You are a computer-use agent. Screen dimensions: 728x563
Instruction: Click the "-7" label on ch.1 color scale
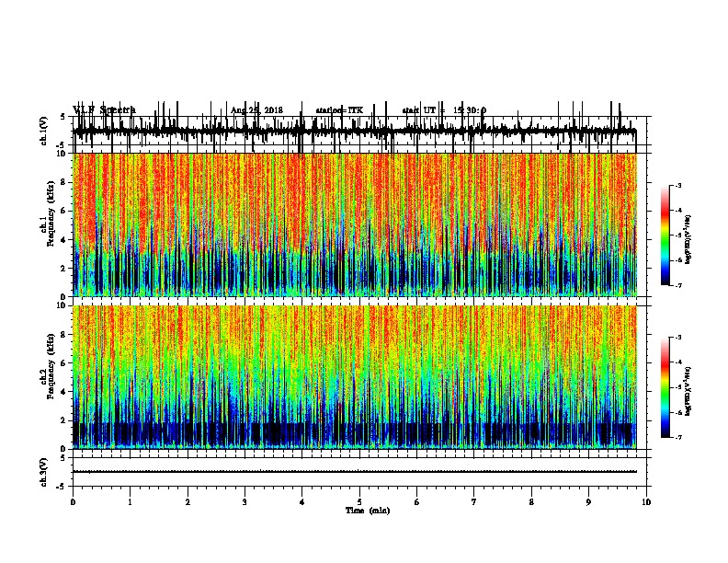[677, 285]
